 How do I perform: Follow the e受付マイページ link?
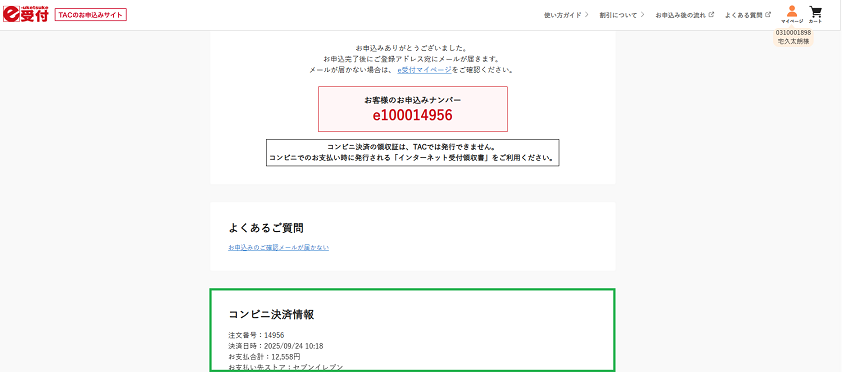(x=424, y=70)
